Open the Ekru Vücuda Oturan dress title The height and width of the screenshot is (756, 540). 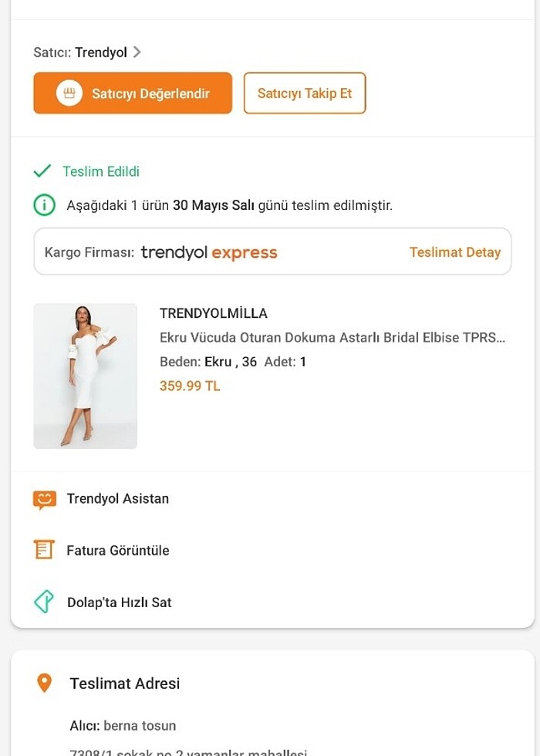(332, 338)
